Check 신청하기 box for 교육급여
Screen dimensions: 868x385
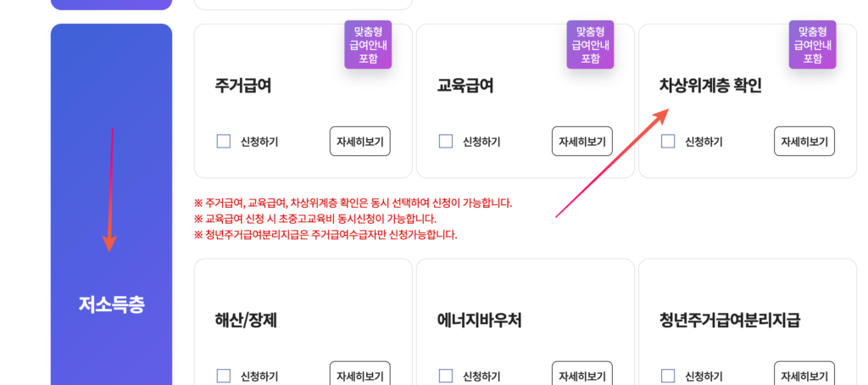tap(446, 142)
